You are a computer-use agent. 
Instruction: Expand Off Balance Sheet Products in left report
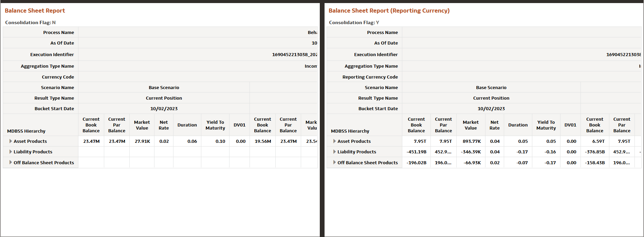[11, 163]
